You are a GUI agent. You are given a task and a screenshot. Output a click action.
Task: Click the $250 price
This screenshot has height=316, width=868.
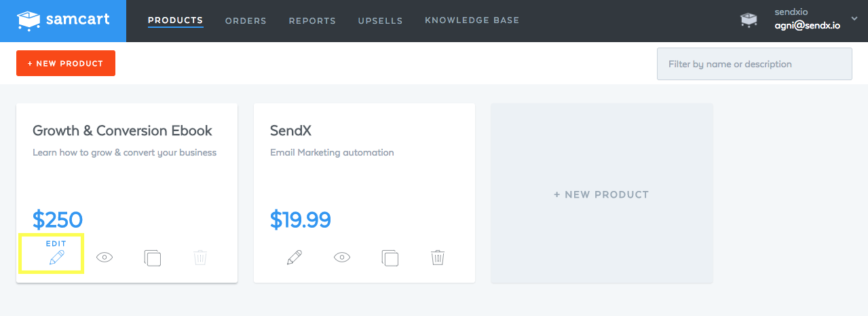(x=58, y=220)
